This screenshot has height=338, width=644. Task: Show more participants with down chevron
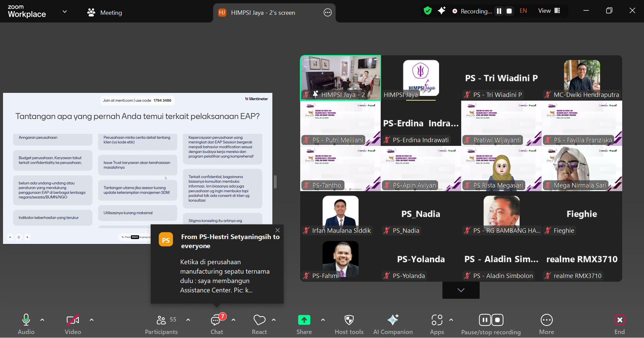click(461, 290)
